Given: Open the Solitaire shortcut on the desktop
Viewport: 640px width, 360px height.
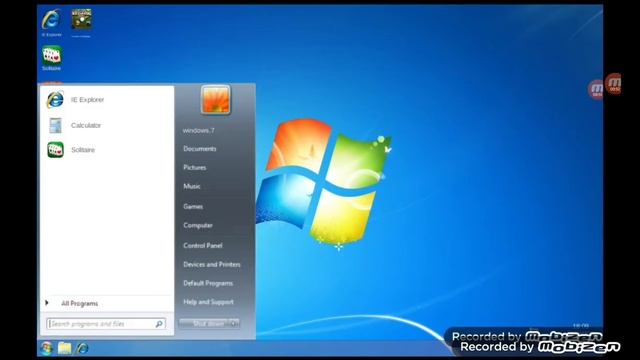Looking at the screenshot, I should [51, 58].
